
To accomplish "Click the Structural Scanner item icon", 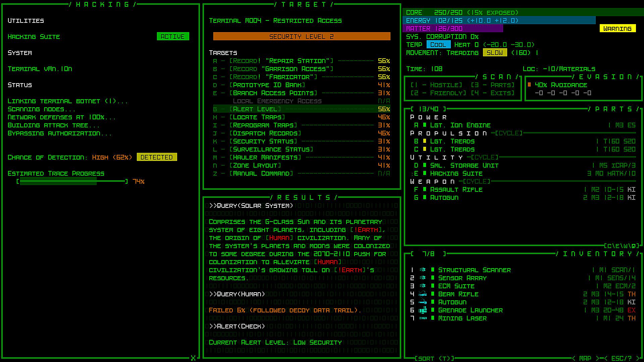I will click(x=423, y=270).
